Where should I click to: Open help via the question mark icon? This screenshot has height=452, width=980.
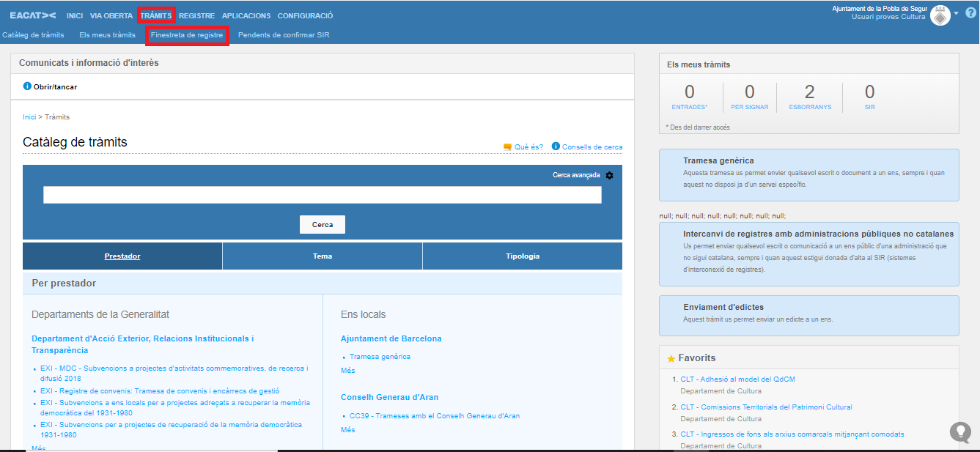click(969, 14)
